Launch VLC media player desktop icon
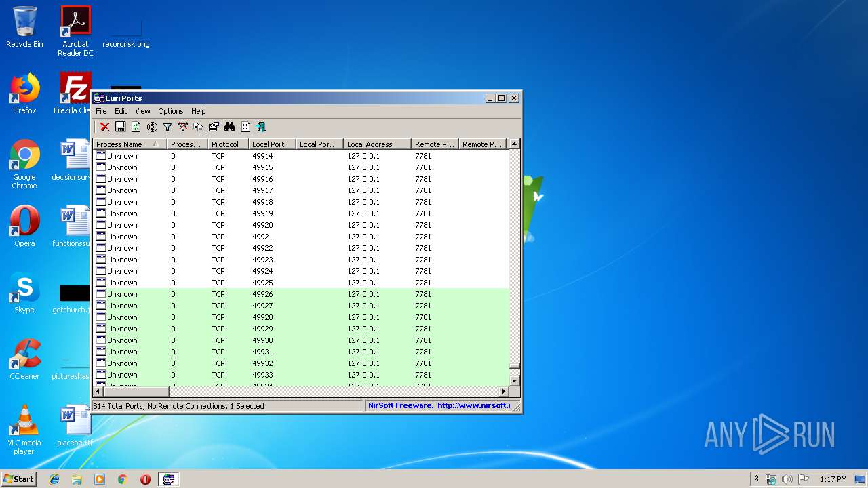Image resolution: width=868 pixels, height=488 pixels. point(24,430)
